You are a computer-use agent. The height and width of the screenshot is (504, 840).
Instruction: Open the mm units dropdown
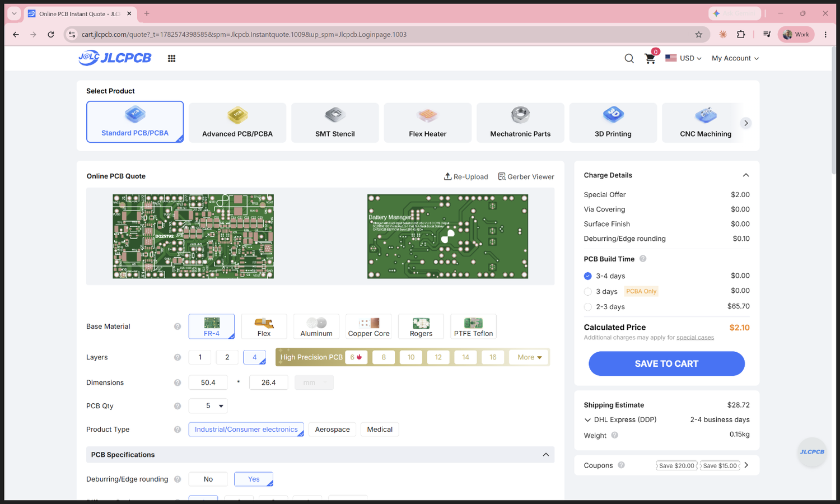pyautogui.click(x=314, y=382)
